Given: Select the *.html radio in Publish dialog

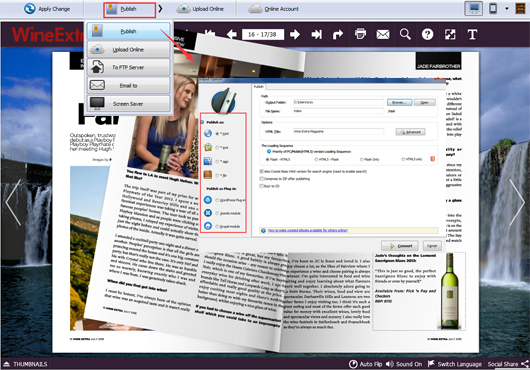Looking at the screenshot, I should click(217, 133).
